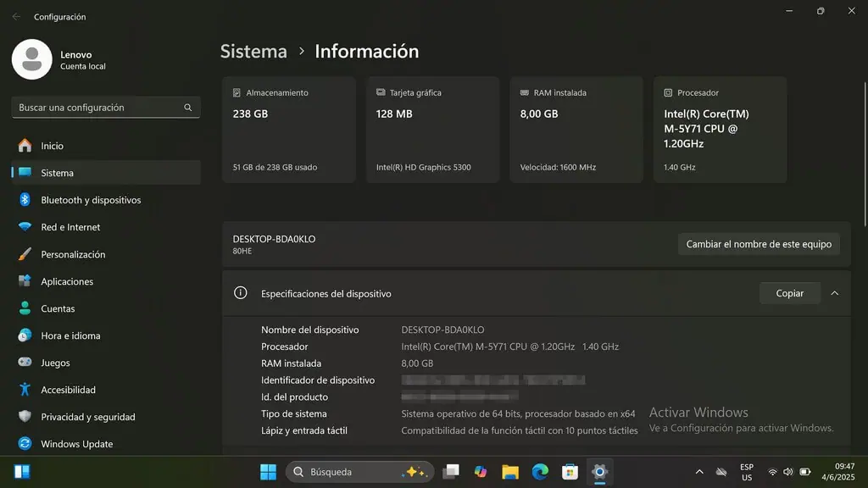
Task: Click the ESP US language indicator
Action: [747, 472]
